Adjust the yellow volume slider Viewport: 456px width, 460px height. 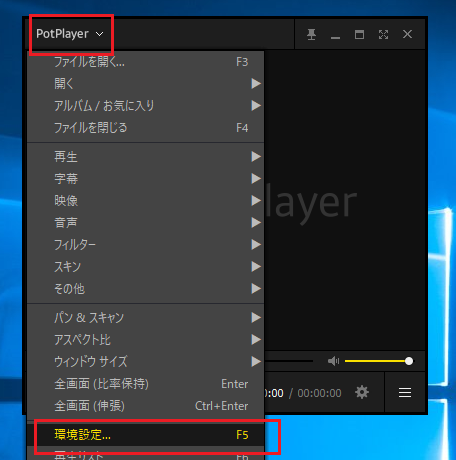coord(379,361)
